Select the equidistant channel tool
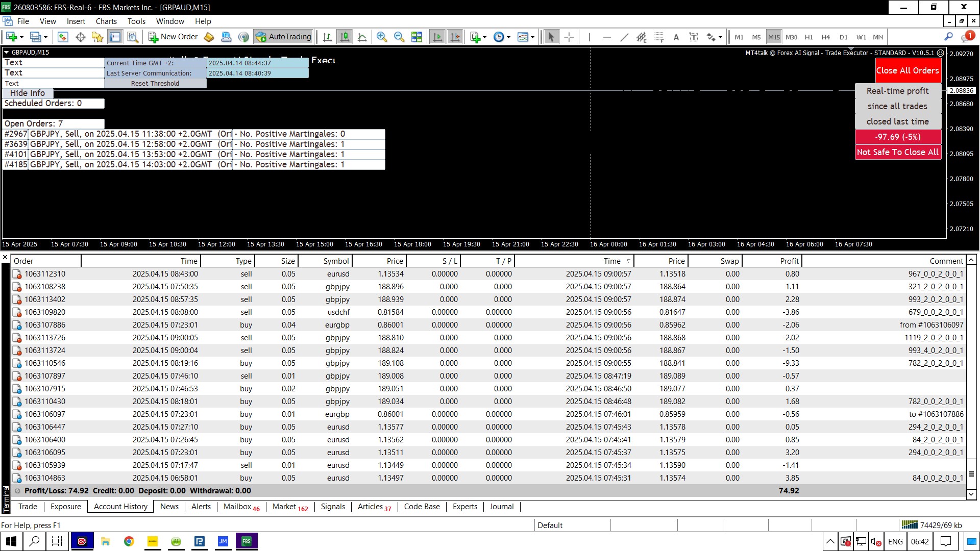980x551 pixels. pos(642,37)
